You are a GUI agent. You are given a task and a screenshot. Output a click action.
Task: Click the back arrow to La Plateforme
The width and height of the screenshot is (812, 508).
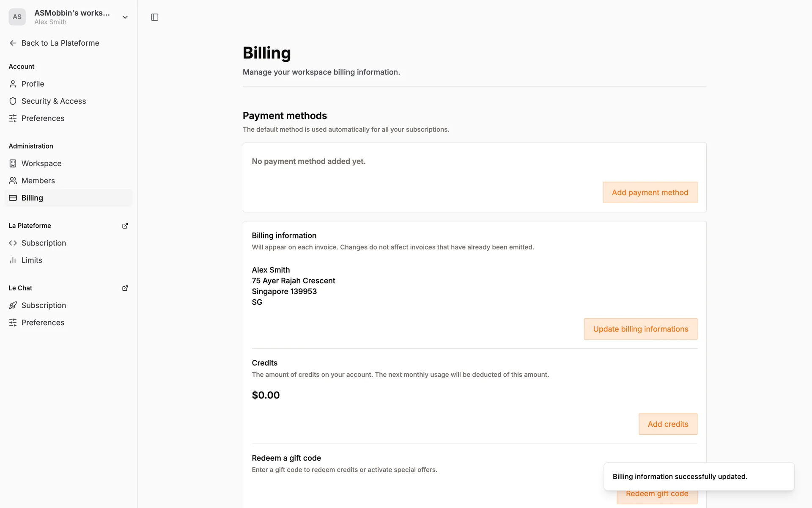tap(13, 43)
